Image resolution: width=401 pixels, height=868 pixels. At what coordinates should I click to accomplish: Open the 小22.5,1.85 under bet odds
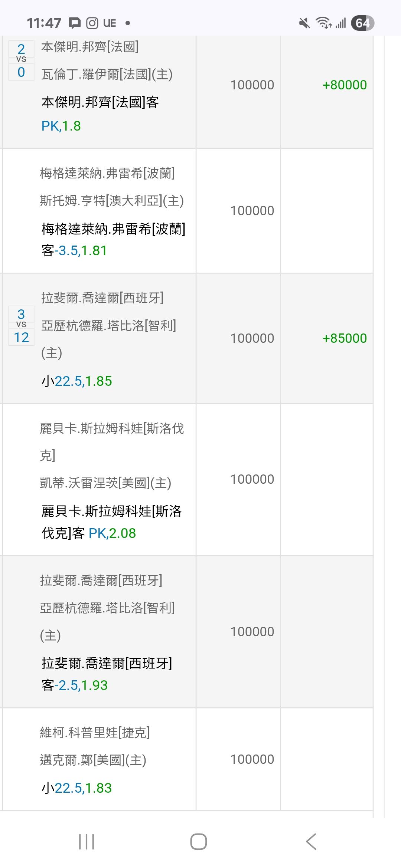[x=77, y=381]
